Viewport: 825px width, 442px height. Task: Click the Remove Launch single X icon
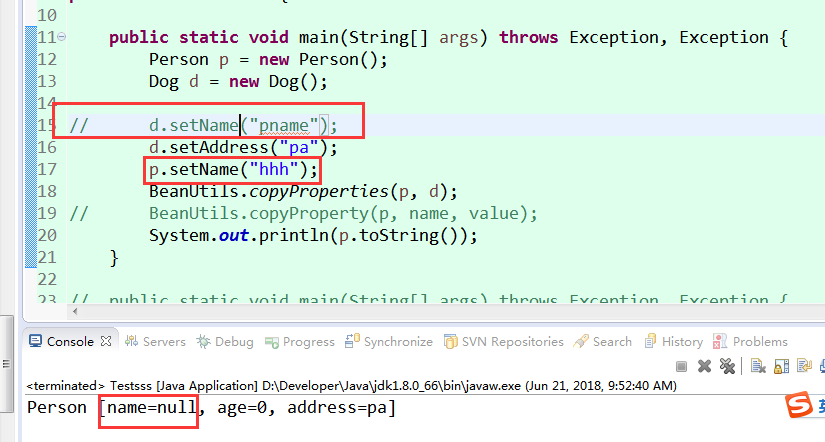coord(705,366)
